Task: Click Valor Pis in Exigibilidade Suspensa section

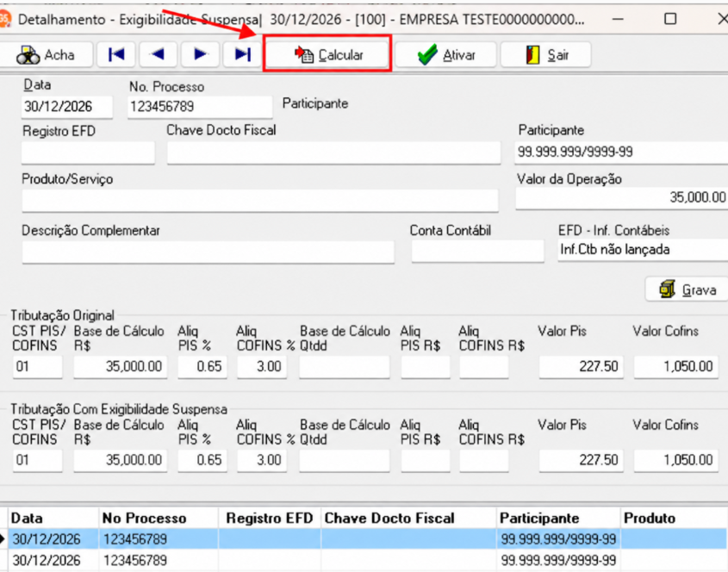Action: (582, 461)
